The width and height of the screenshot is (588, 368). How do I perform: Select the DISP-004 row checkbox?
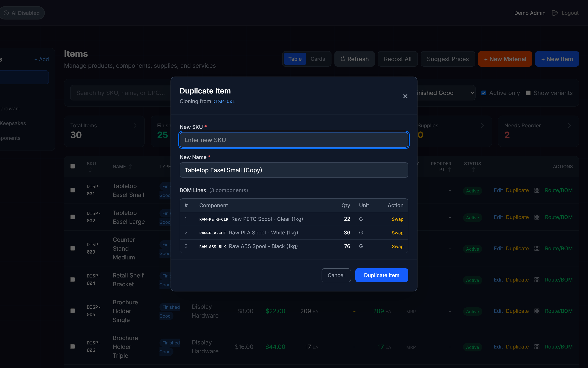pos(72,279)
